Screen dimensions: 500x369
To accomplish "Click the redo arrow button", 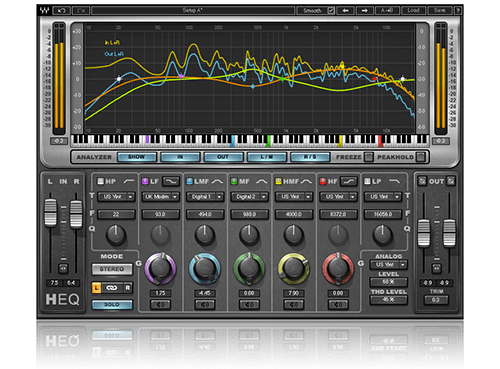I will coord(81,11).
